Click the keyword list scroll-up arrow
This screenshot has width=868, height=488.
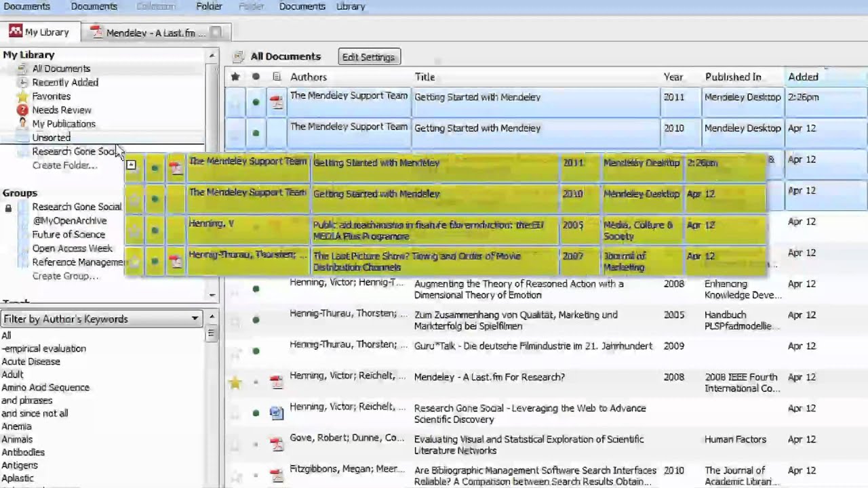tap(212, 317)
